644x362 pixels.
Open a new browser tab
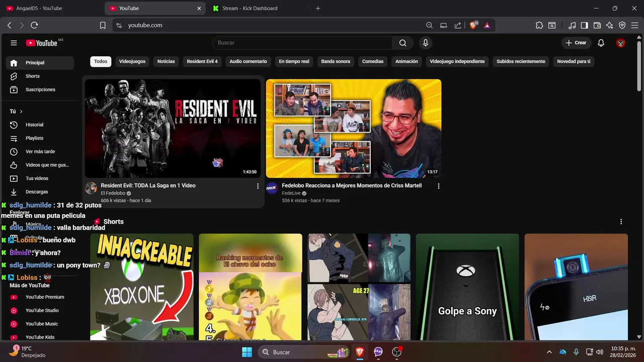click(x=317, y=8)
